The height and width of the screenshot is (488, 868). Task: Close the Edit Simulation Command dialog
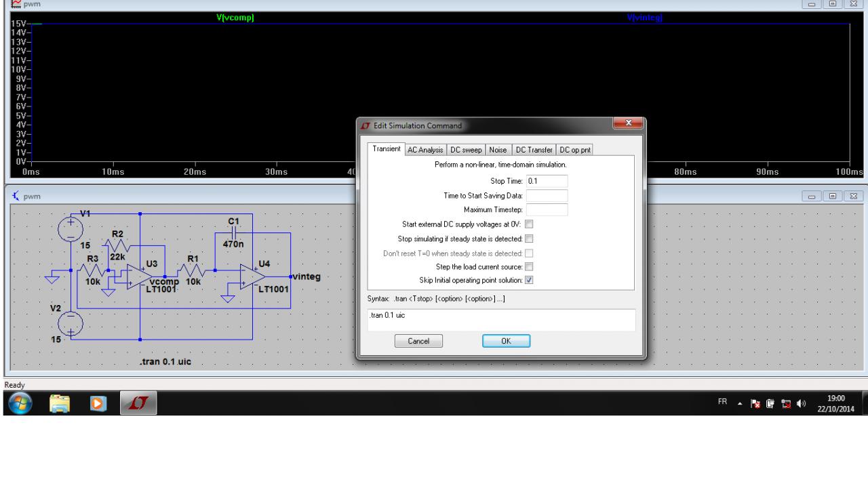click(627, 124)
